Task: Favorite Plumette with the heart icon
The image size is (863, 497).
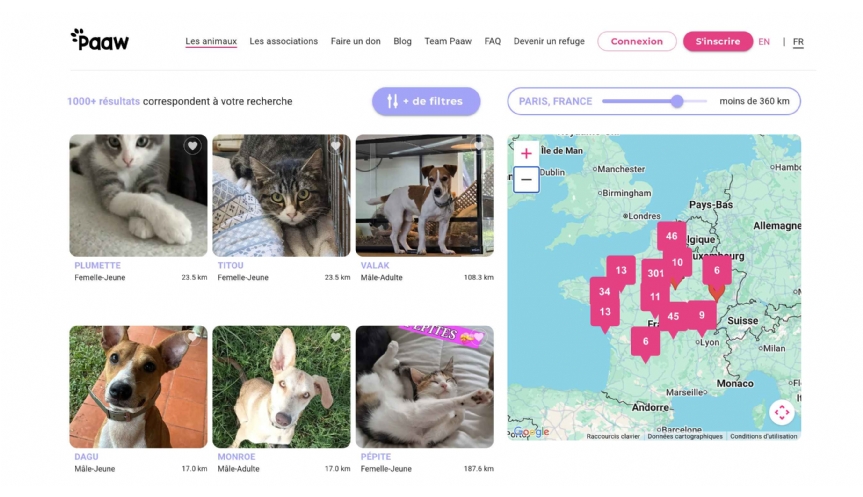Action: tap(193, 146)
